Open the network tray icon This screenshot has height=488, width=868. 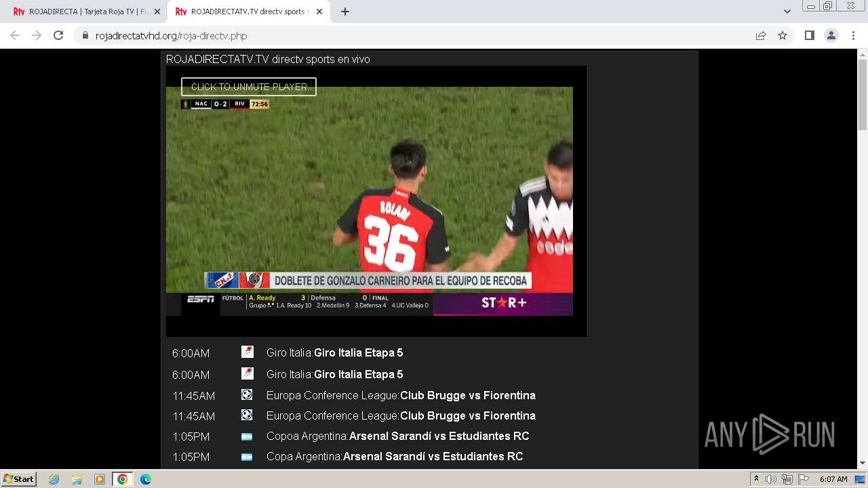[x=787, y=479]
